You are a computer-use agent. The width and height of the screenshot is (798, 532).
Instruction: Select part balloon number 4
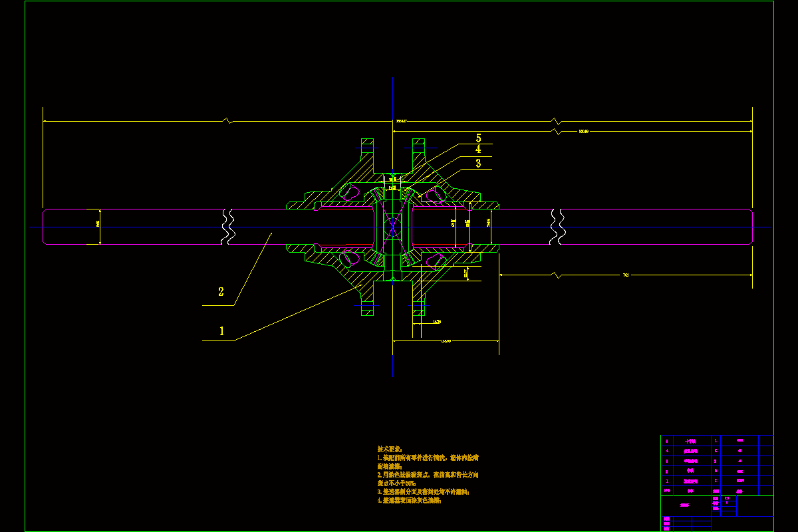478,150
